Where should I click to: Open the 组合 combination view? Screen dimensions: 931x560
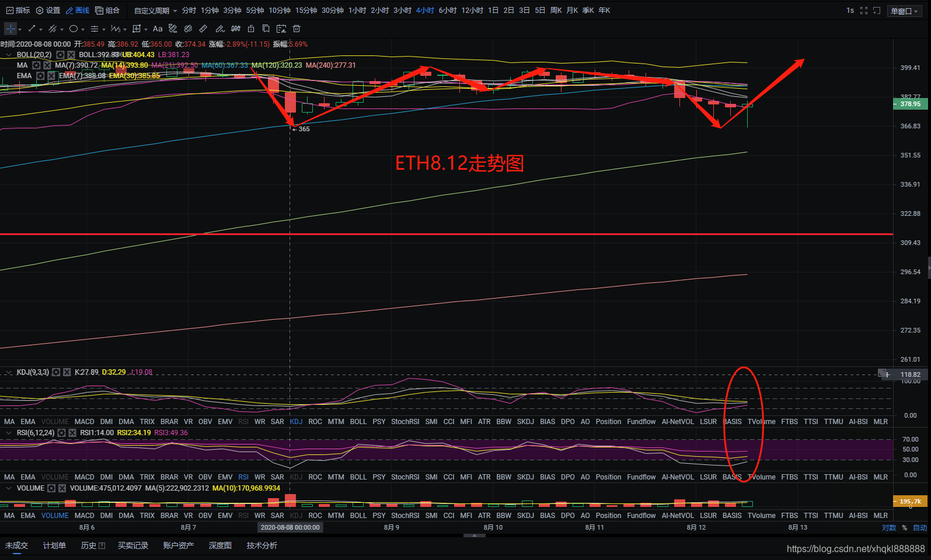pyautogui.click(x=108, y=10)
